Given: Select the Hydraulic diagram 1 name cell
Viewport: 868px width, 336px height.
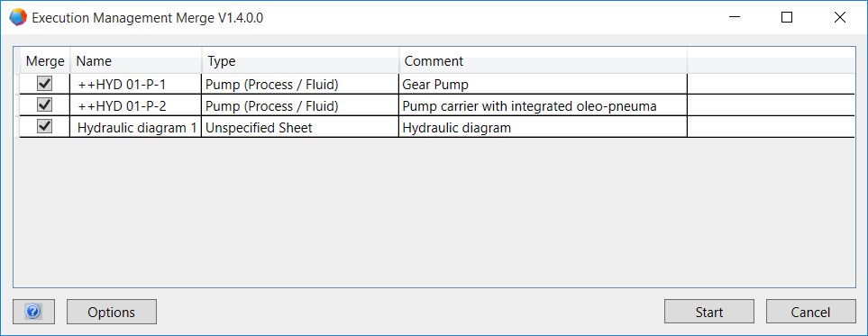Looking at the screenshot, I should coord(136,127).
